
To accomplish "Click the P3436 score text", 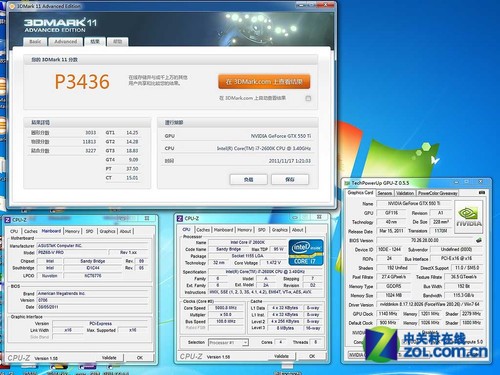I will click(82, 82).
